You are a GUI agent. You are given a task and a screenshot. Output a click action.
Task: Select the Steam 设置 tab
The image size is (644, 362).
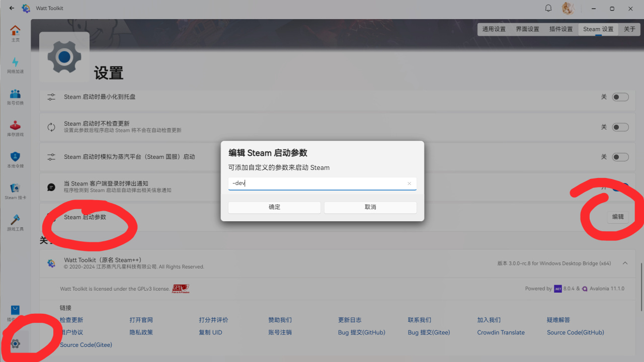pos(598,29)
